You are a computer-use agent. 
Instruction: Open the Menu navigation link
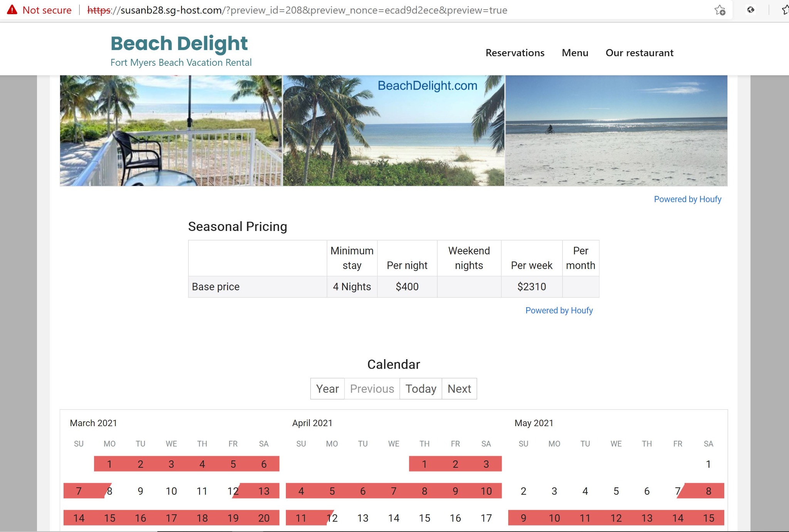[575, 53]
